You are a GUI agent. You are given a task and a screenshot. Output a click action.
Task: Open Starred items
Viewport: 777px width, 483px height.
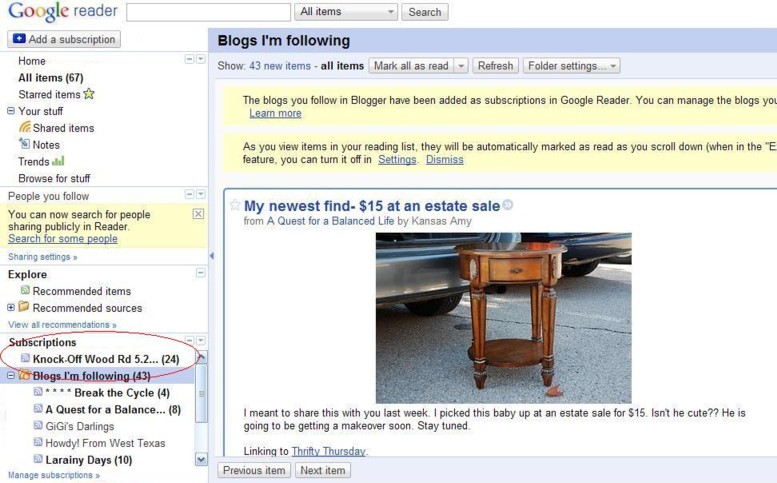tap(49, 94)
